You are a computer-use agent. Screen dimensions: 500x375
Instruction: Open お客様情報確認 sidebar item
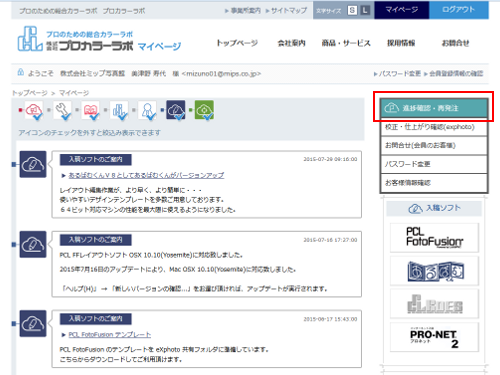tap(434, 183)
